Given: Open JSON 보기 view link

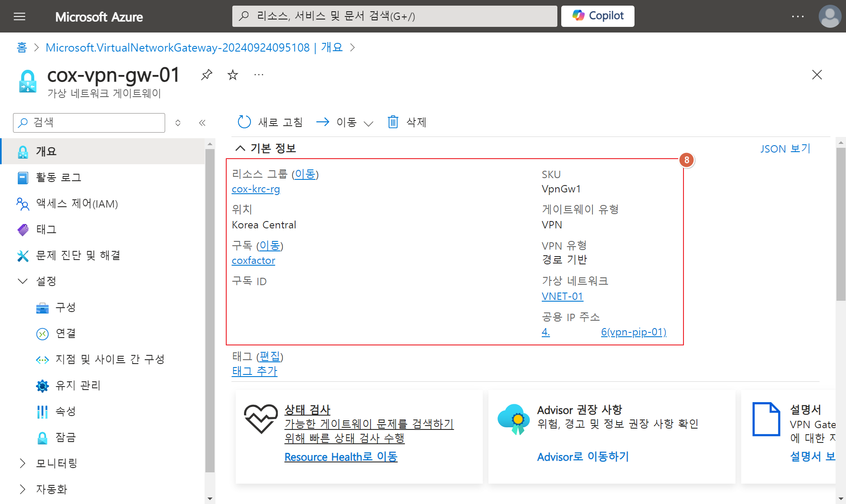Looking at the screenshot, I should pos(785,149).
